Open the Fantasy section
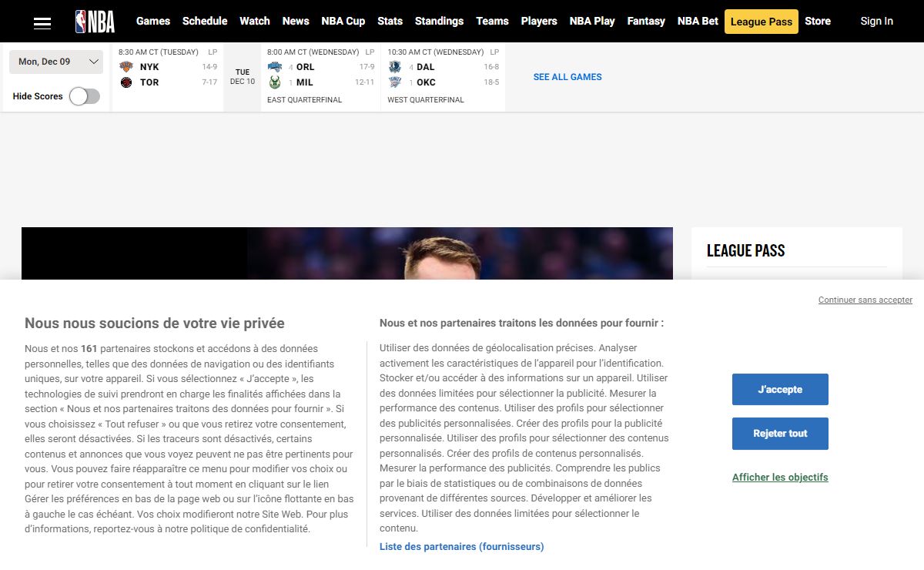924x570 pixels. point(646,21)
